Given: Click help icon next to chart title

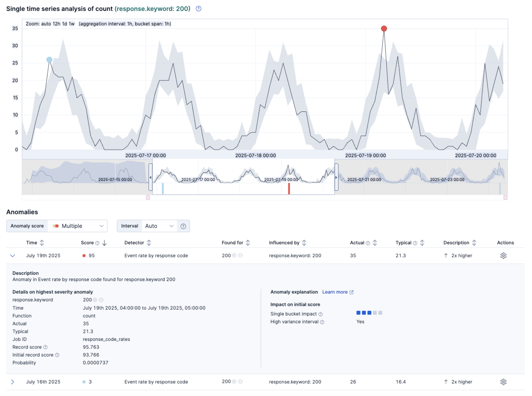Looking at the screenshot, I should pos(198,9).
